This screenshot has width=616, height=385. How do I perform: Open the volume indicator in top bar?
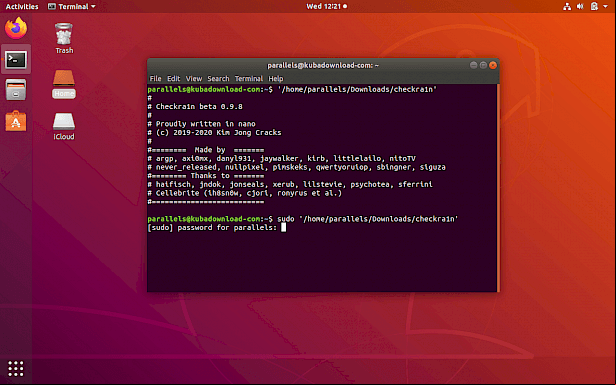click(580, 6)
